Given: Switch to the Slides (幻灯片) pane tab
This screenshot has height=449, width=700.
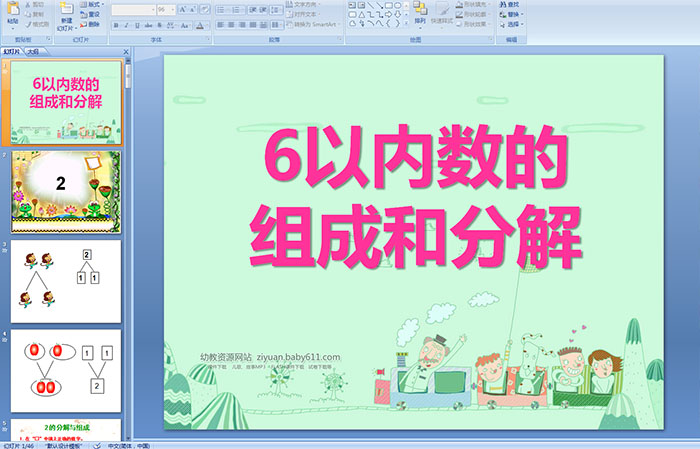Looking at the screenshot, I should click(x=12, y=52).
